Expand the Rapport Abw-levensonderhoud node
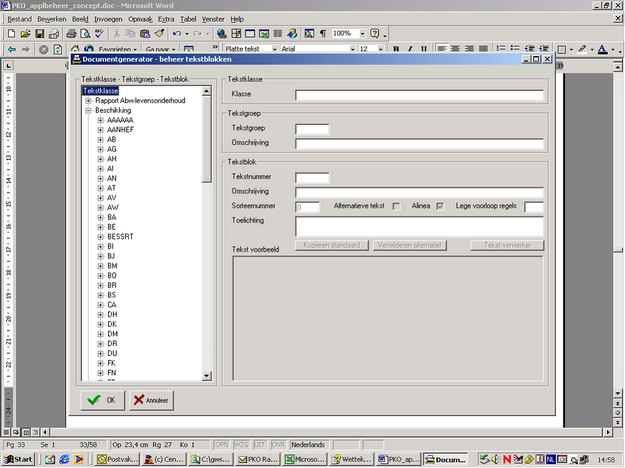Viewport: 625px width, 468px height. pyautogui.click(x=88, y=100)
